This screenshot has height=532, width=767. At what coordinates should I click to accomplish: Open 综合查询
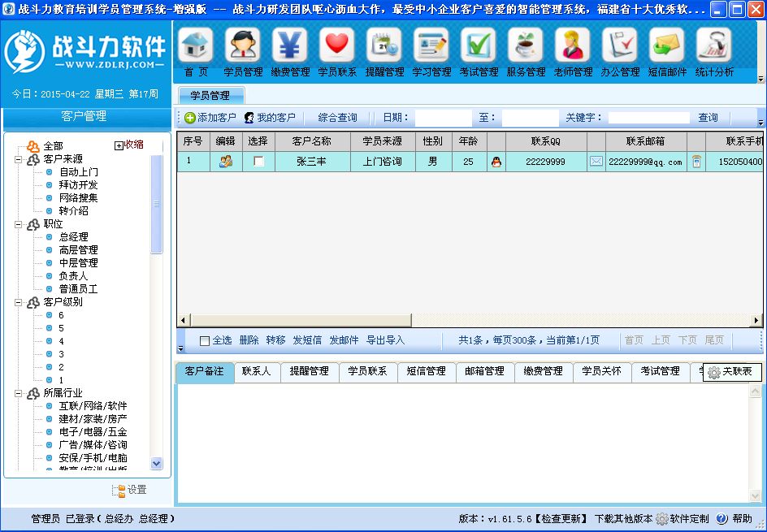click(337, 118)
